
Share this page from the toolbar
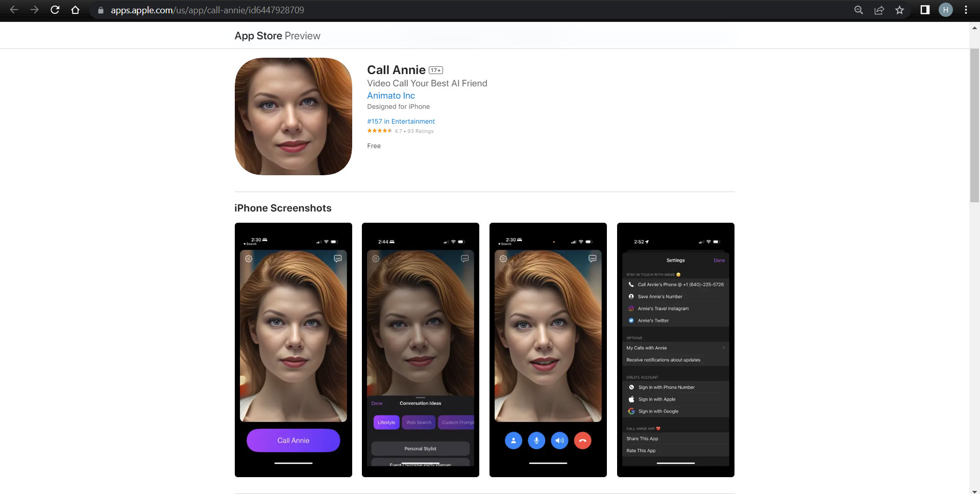(x=879, y=10)
